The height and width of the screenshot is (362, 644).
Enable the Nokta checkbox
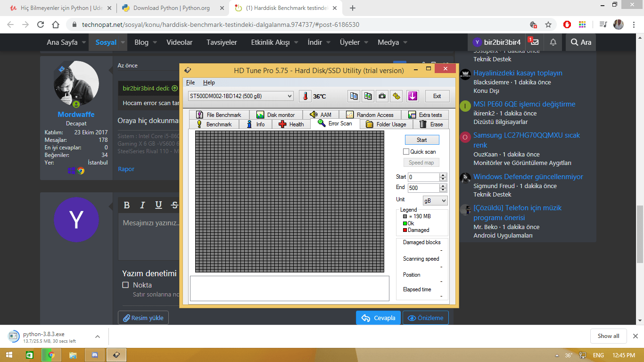(125, 285)
